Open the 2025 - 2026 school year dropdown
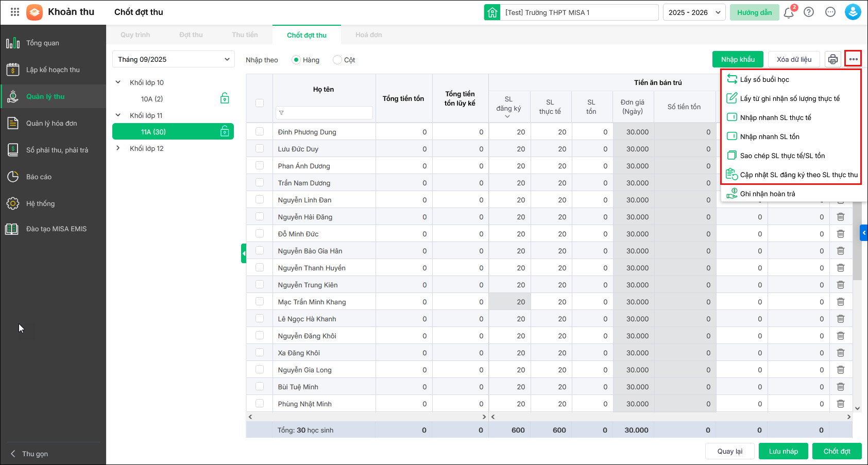 (694, 12)
